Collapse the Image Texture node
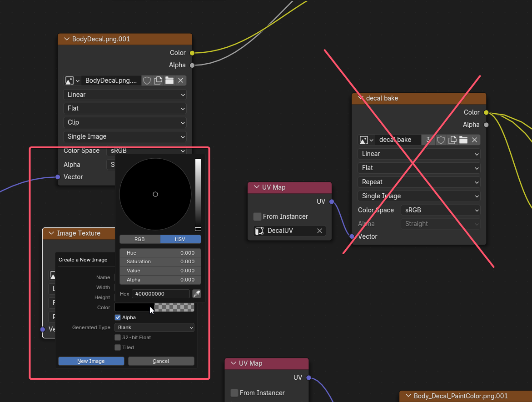 (x=51, y=233)
